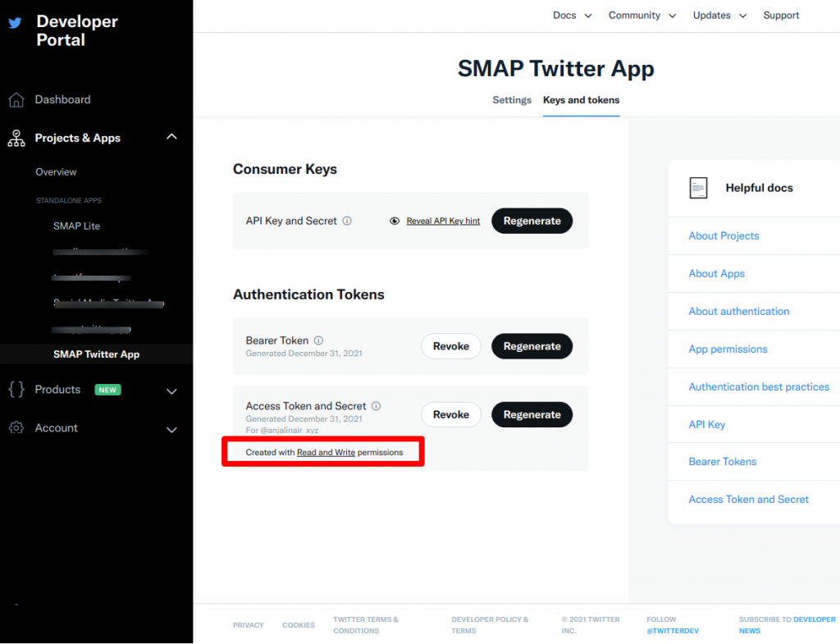Click the Products curly-braces icon

click(x=16, y=390)
